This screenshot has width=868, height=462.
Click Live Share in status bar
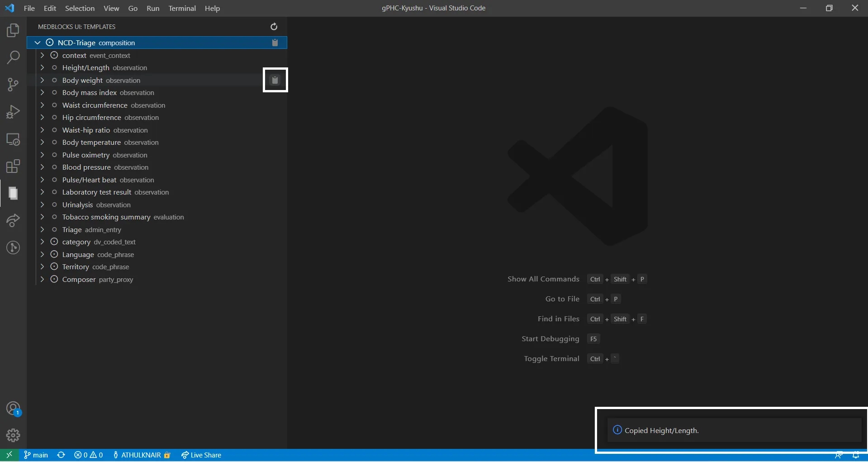click(201, 455)
